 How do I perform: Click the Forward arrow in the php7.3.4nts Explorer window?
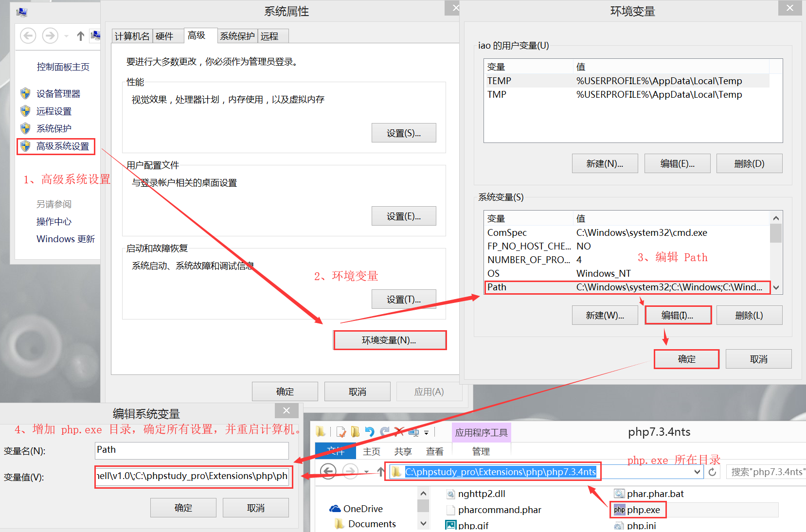tap(350, 471)
